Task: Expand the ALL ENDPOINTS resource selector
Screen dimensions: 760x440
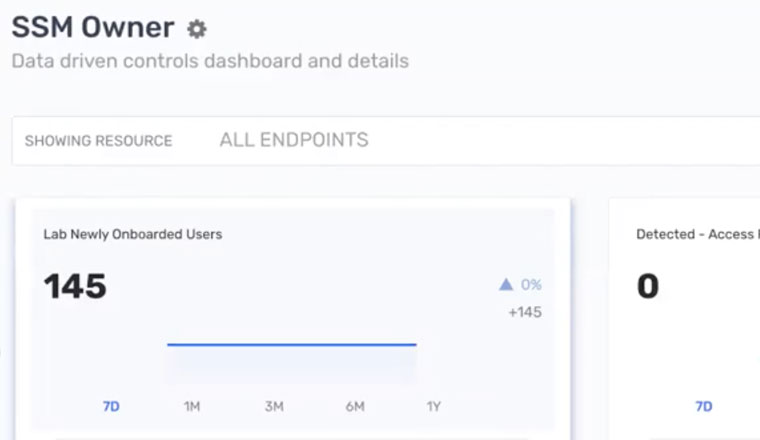Action: [x=294, y=140]
